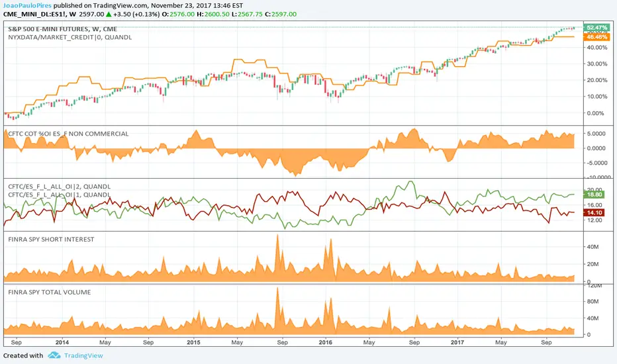Open the JoaoPauloPires author link
The width and height of the screenshot is (617, 364).
coord(28,5)
